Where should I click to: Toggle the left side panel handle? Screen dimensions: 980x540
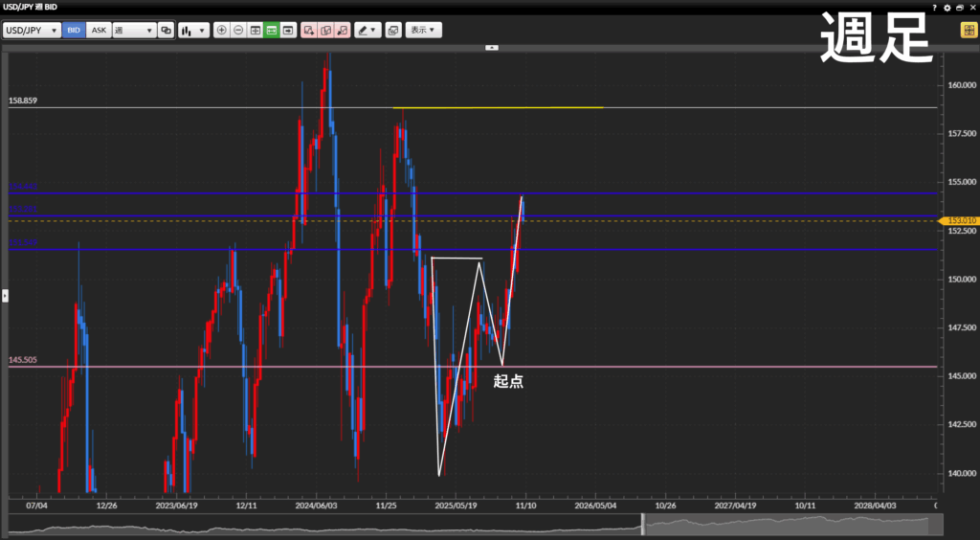[4, 296]
